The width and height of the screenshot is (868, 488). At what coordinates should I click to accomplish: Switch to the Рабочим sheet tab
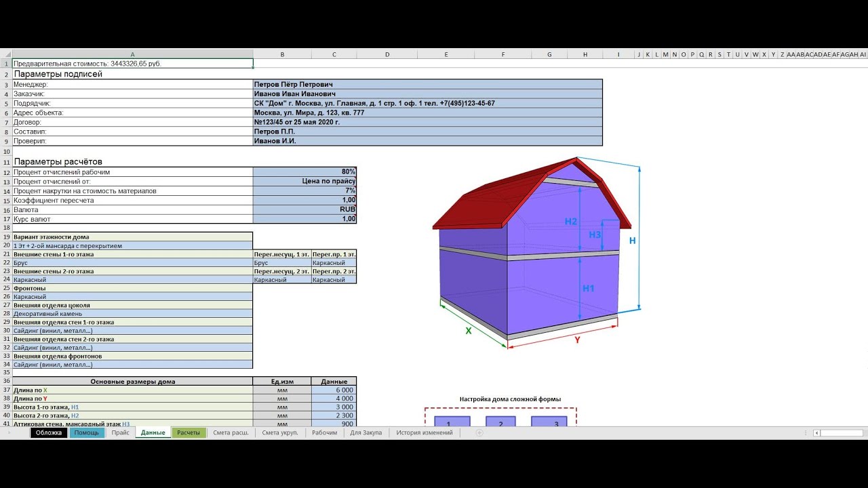(325, 432)
